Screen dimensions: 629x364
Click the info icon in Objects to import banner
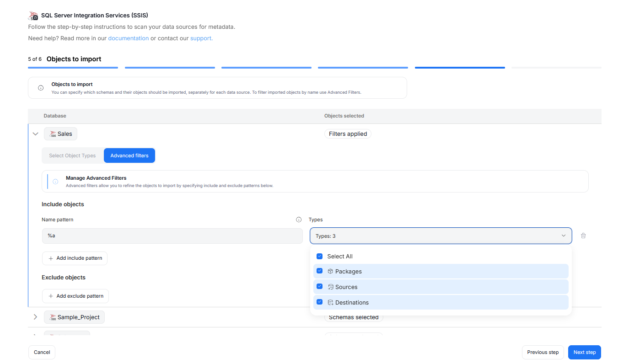click(x=41, y=88)
